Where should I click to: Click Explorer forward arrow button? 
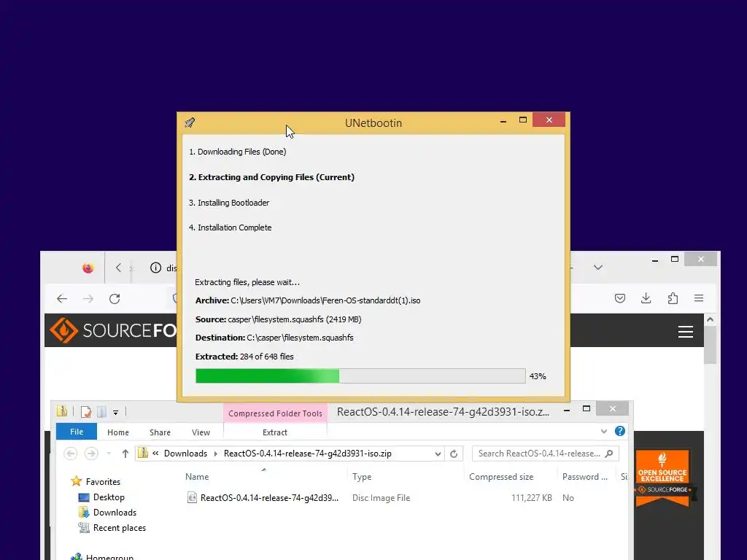(91, 454)
